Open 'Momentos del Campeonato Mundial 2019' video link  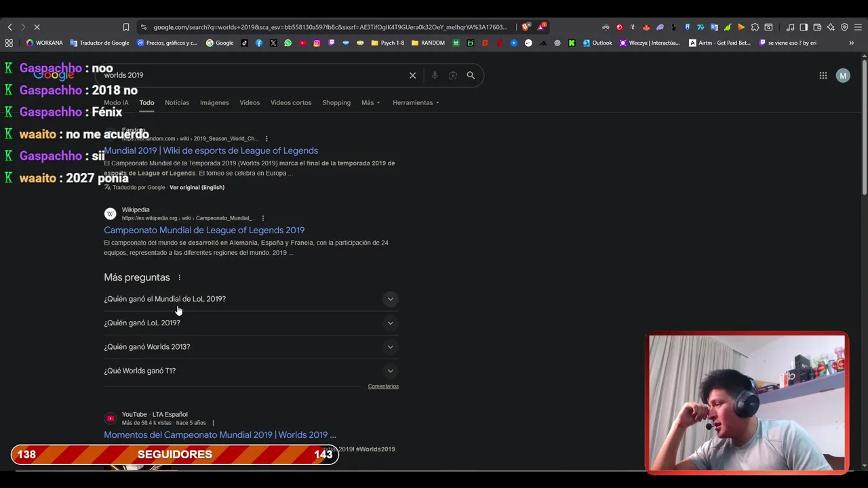coord(220,435)
